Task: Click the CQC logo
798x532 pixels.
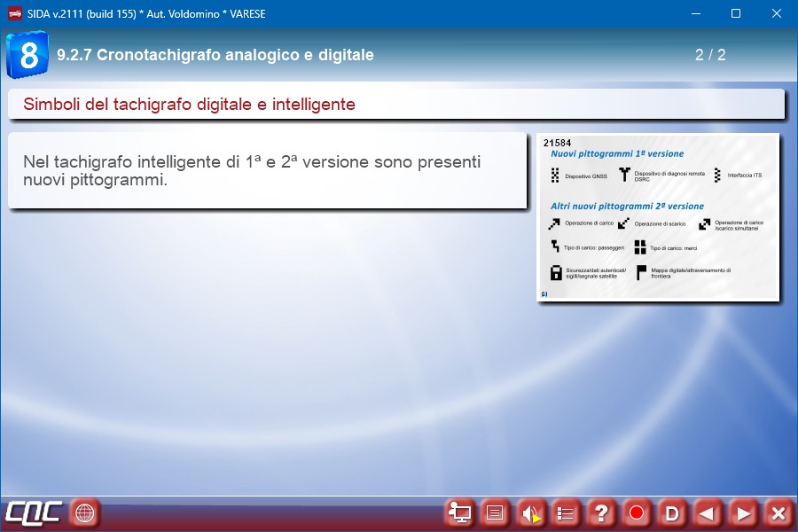Action: click(34, 512)
